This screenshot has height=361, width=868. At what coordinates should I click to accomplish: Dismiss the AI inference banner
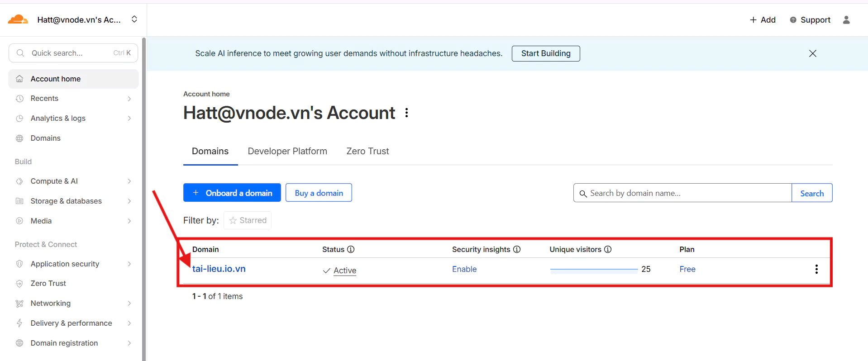pos(812,53)
